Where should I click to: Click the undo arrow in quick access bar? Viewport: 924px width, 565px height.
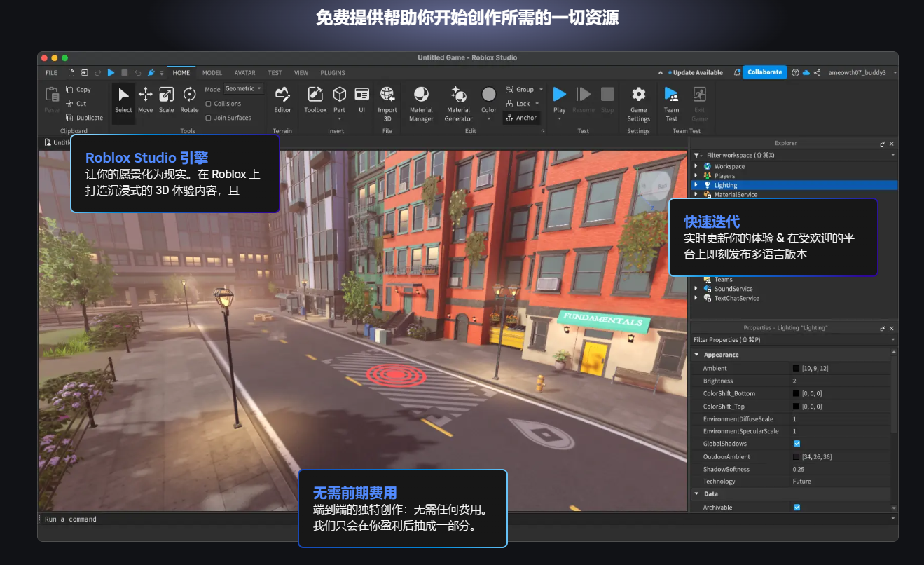137,72
